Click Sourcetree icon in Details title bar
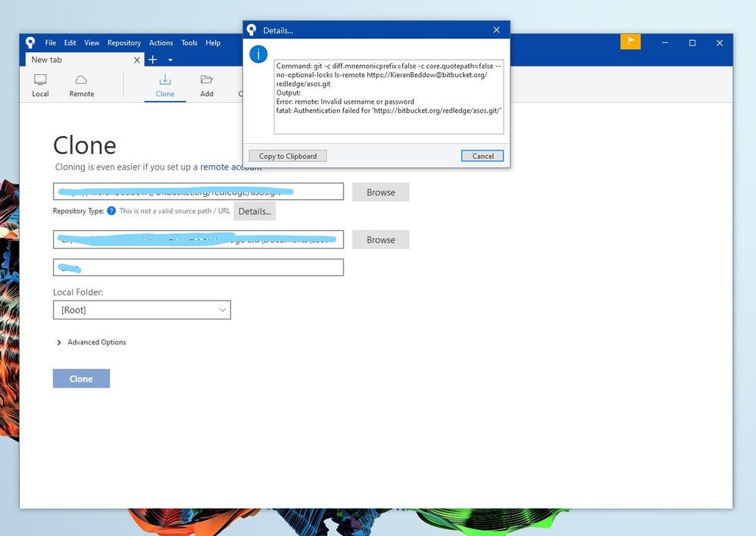 (x=251, y=30)
